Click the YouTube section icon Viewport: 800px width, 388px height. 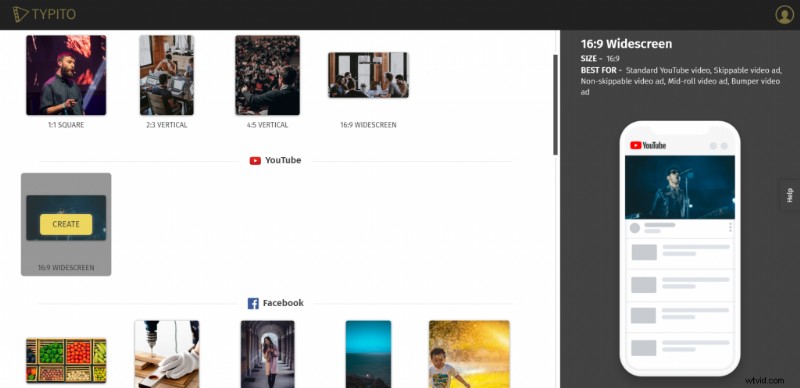pos(255,160)
